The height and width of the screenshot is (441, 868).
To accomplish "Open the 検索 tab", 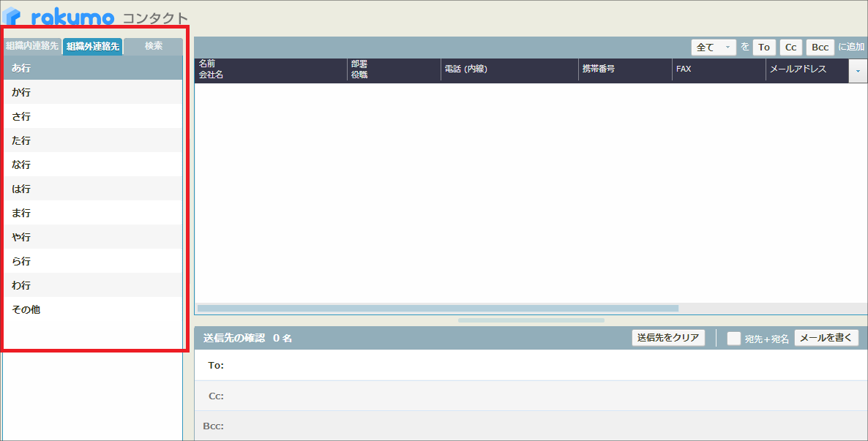I will pos(153,46).
